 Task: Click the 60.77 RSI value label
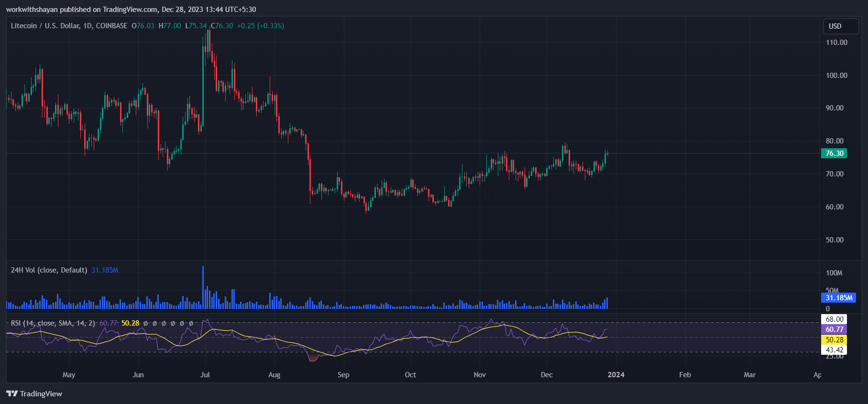point(834,329)
